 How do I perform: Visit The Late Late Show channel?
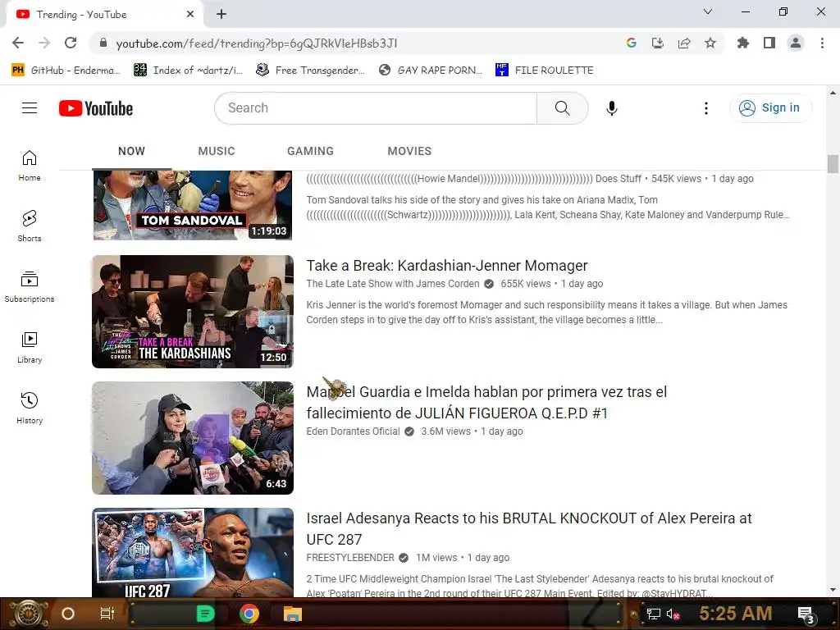click(x=393, y=284)
